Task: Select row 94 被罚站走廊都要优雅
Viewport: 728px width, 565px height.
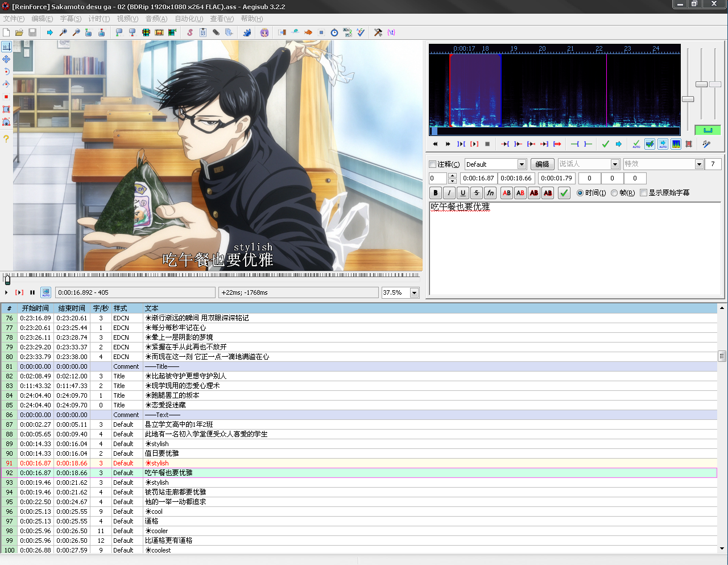Action: pos(359,492)
